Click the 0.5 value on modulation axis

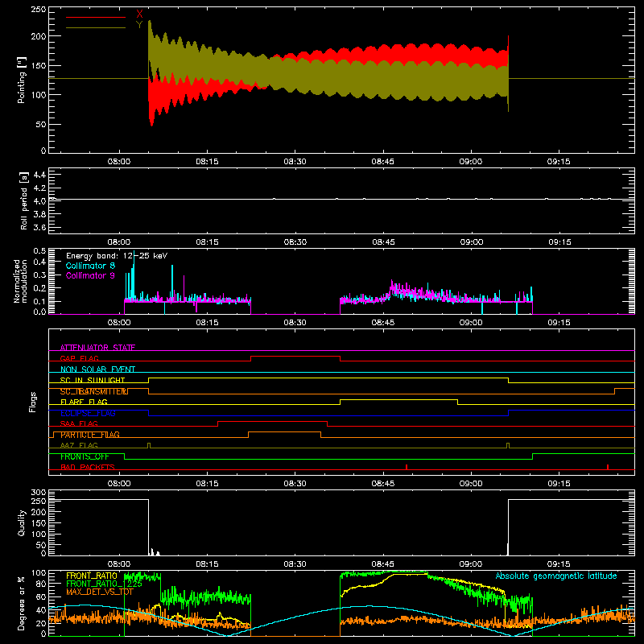[39, 251]
